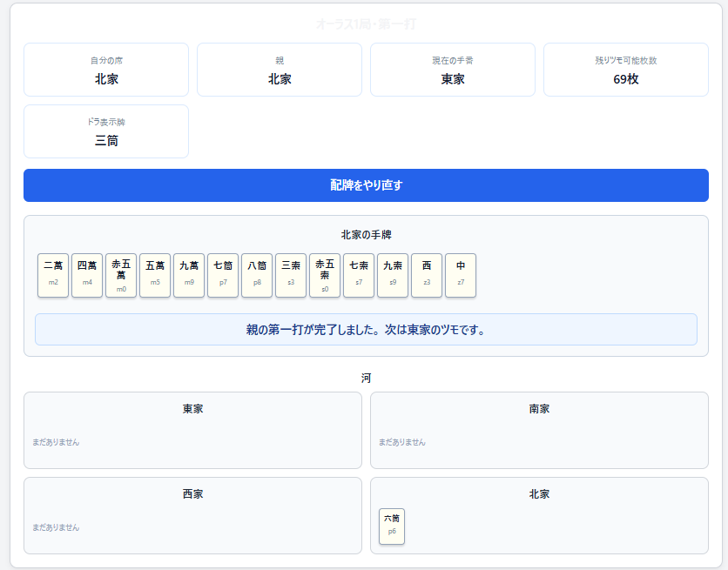This screenshot has height=570, width=728.
Task: Click the ドラ表示牌 三筒 card
Action: coord(106,131)
